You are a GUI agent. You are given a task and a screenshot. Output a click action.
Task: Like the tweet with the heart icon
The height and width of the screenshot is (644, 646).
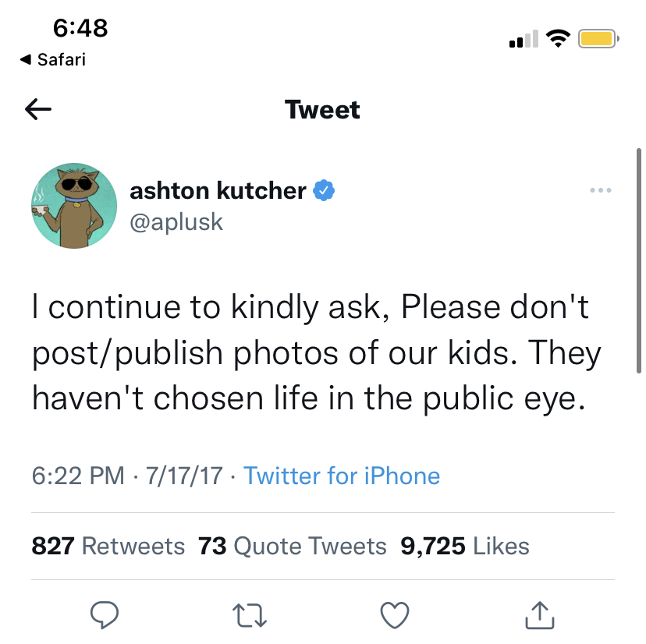coord(395,615)
